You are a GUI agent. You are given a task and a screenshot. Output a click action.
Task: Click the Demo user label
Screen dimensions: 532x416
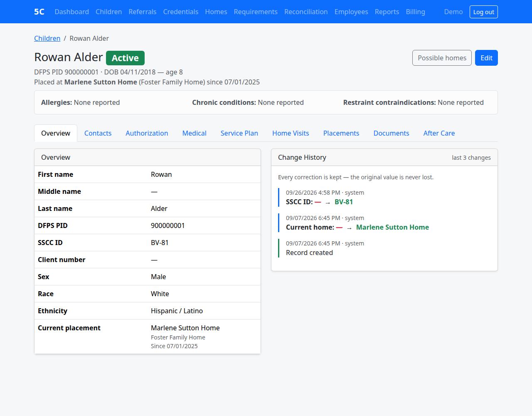pyautogui.click(x=453, y=12)
